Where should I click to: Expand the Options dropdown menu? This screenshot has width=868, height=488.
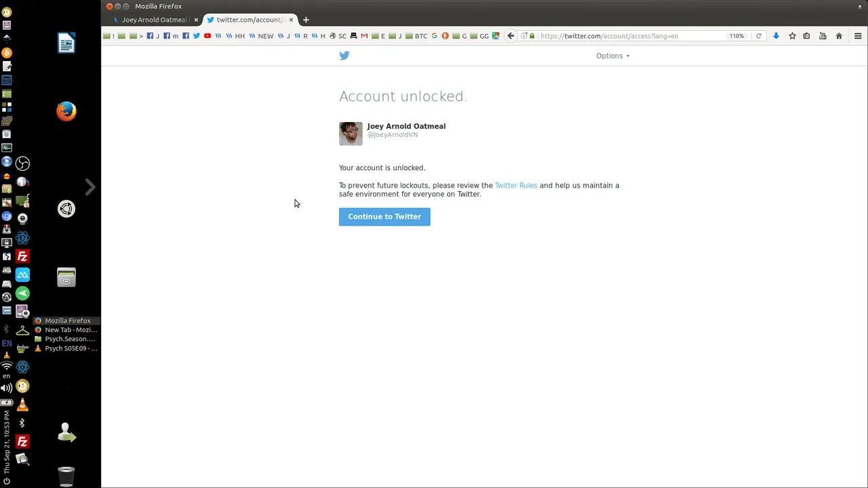[612, 56]
